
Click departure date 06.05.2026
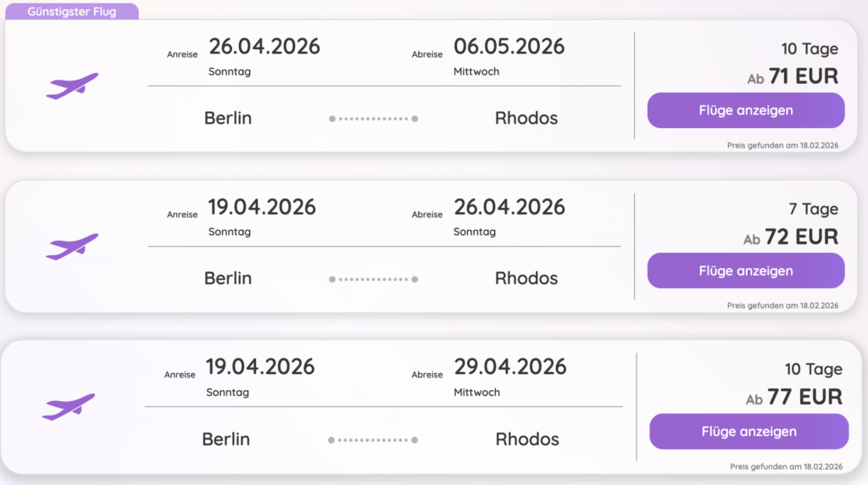[509, 46]
